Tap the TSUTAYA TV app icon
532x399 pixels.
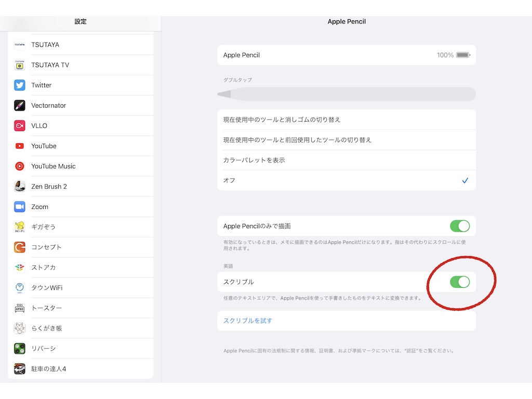[x=20, y=65]
